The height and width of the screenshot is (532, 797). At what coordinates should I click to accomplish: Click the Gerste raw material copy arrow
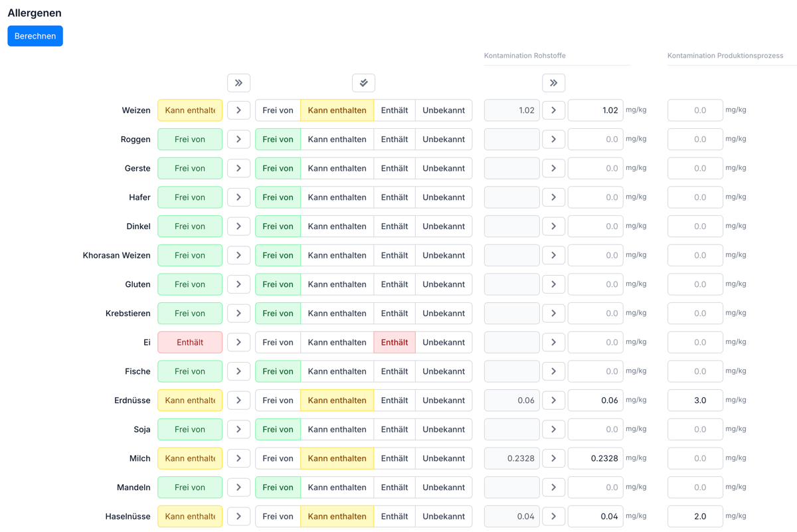[553, 168]
